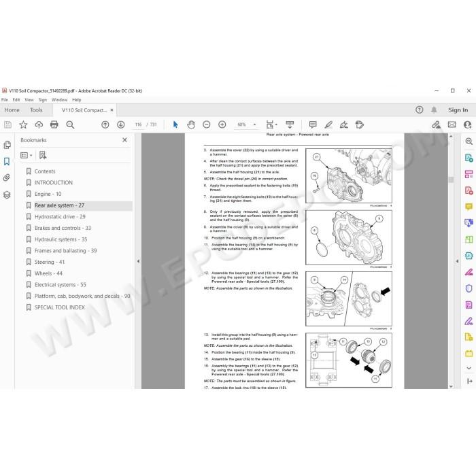Screen dimensions: 476x476
Task: Open the Contents bookmark
Action: 45,171
